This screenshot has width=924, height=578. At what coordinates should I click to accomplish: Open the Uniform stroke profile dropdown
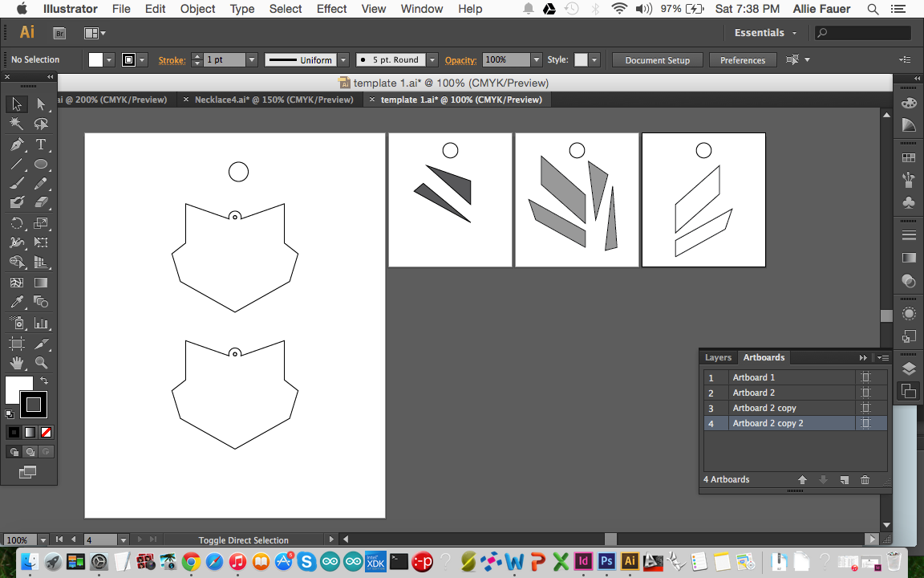click(342, 59)
